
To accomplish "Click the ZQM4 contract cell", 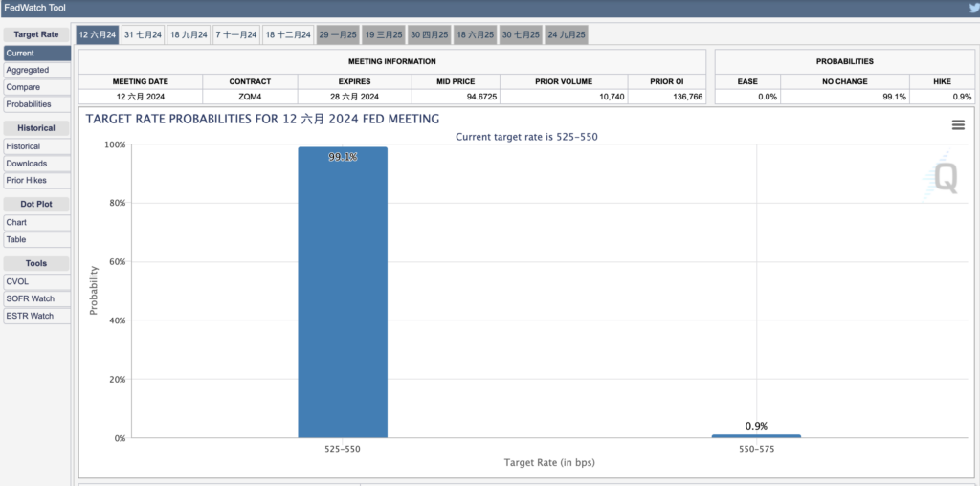I will coord(250,97).
